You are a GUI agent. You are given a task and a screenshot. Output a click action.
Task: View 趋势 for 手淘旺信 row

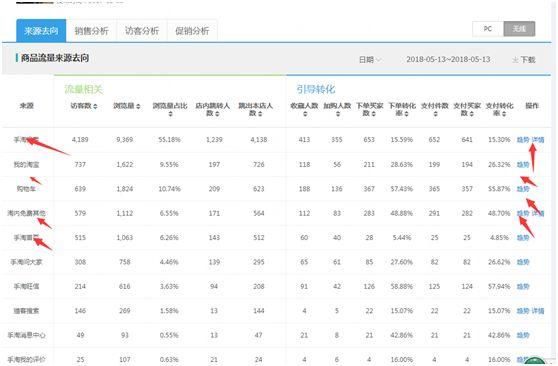[x=523, y=286]
